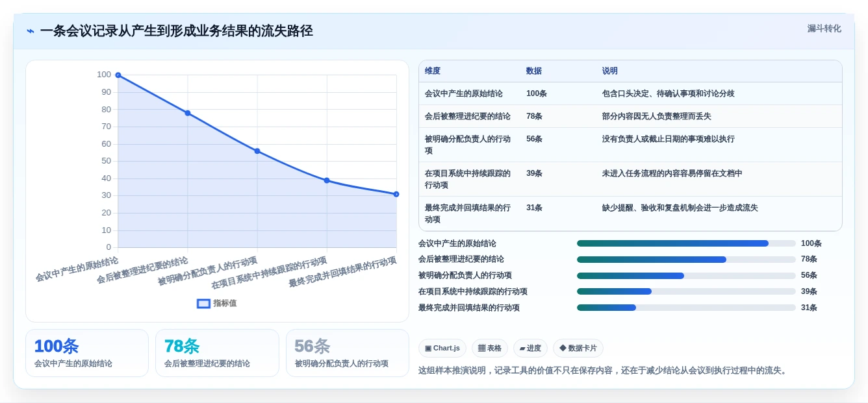Click the 78条 card for 会后被整理进纪要的结论
This screenshot has width=868, height=403.
coord(217,353)
